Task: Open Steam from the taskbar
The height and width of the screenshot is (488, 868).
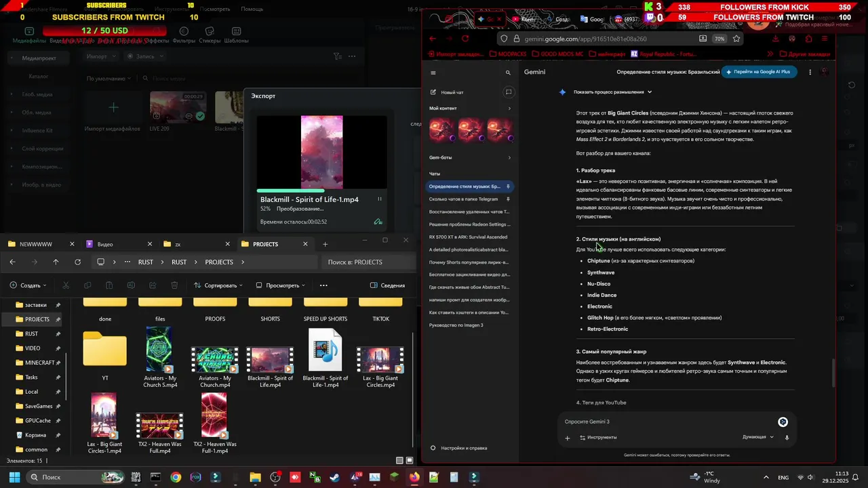Action: coord(334,477)
